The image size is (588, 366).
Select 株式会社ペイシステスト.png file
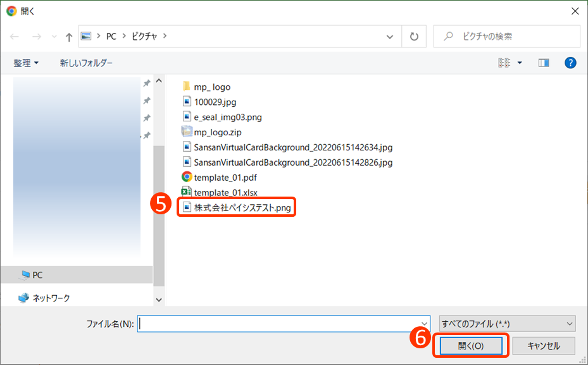pos(242,208)
